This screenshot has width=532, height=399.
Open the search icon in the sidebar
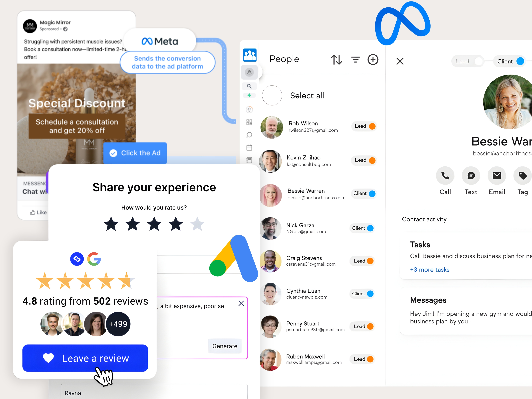[249, 86]
